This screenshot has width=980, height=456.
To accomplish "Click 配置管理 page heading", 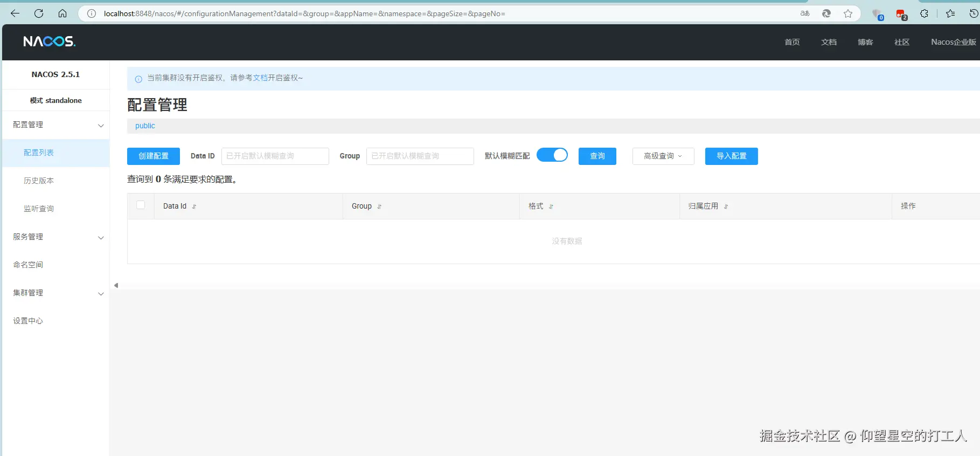I will (x=157, y=105).
